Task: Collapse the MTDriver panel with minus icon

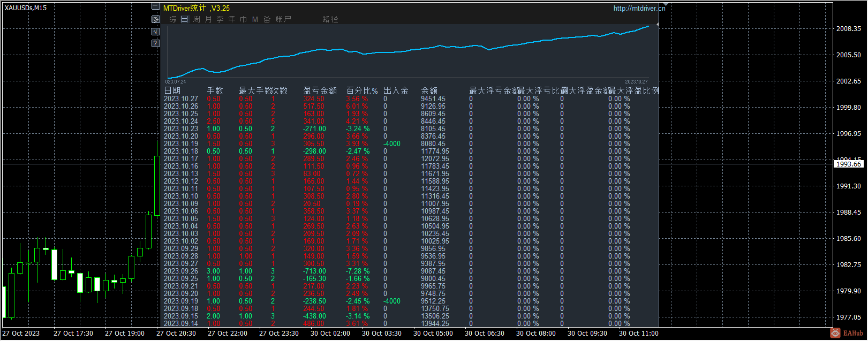Action: tap(156, 7)
